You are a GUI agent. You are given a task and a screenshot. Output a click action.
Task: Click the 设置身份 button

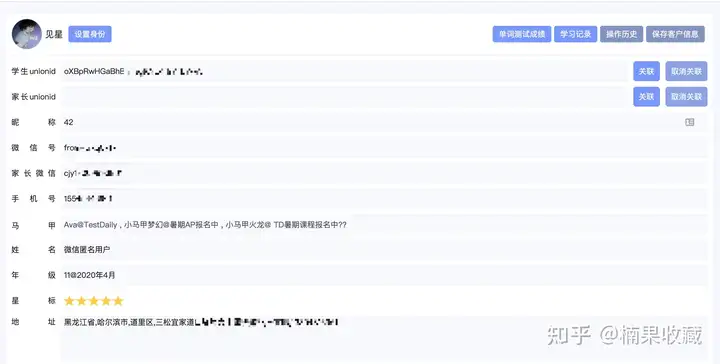pos(90,34)
